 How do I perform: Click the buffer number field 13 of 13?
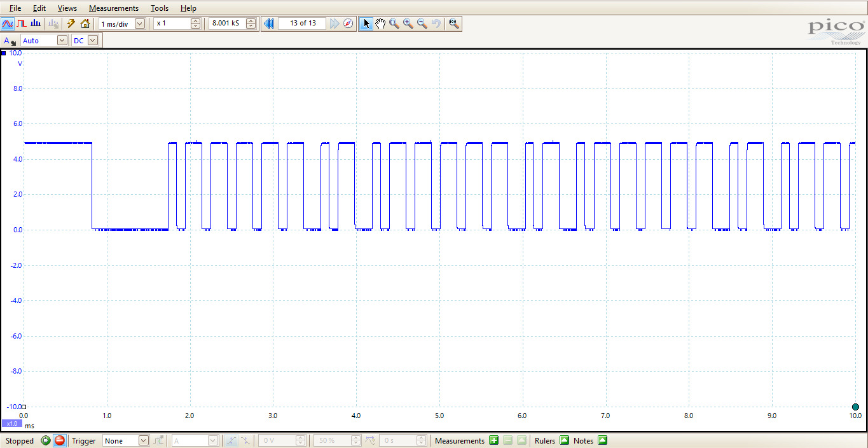click(303, 24)
